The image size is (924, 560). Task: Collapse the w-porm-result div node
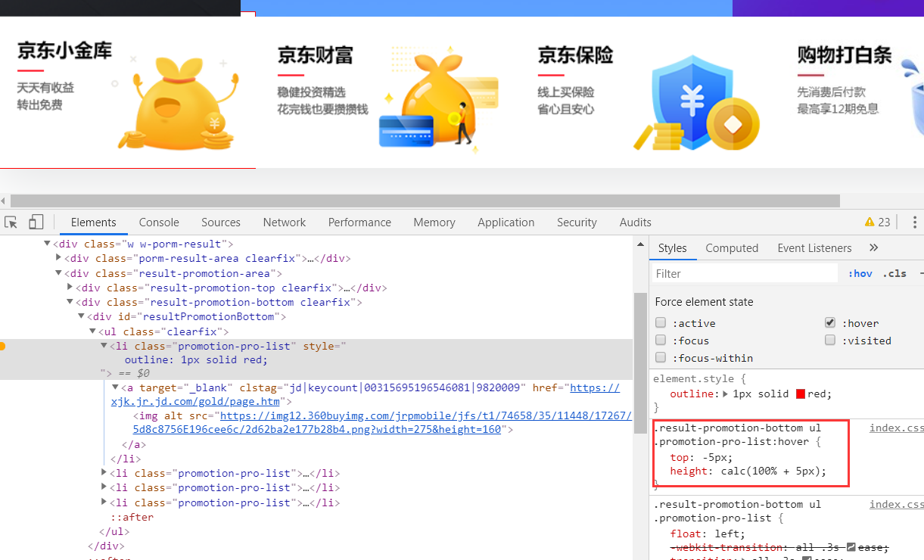click(x=47, y=244)
